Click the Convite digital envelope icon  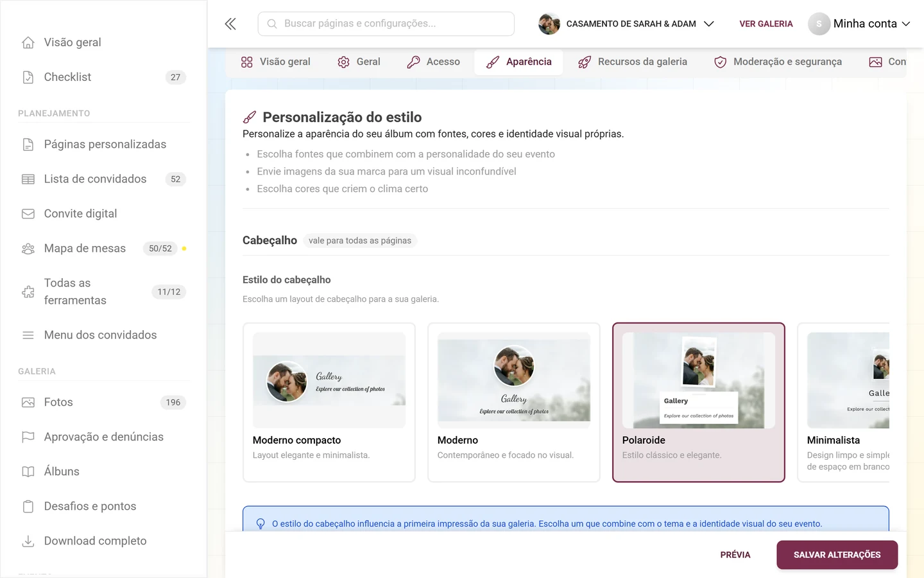pos(28,214)
